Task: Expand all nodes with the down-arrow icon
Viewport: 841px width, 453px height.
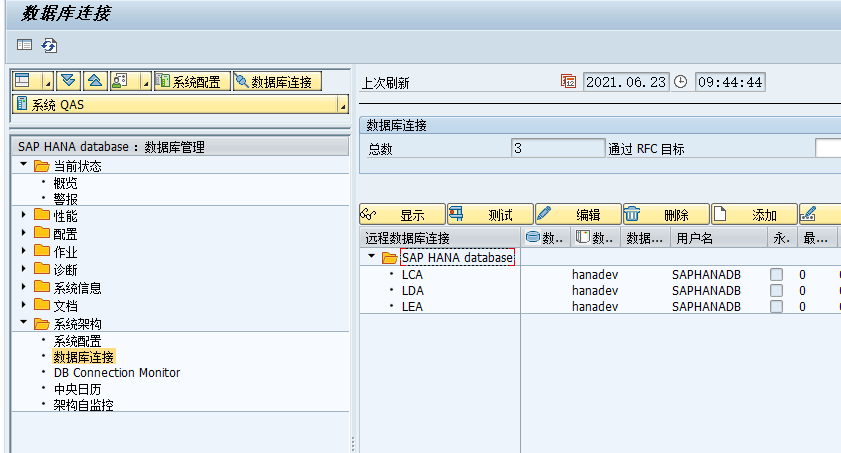Action: click(68, 81)
